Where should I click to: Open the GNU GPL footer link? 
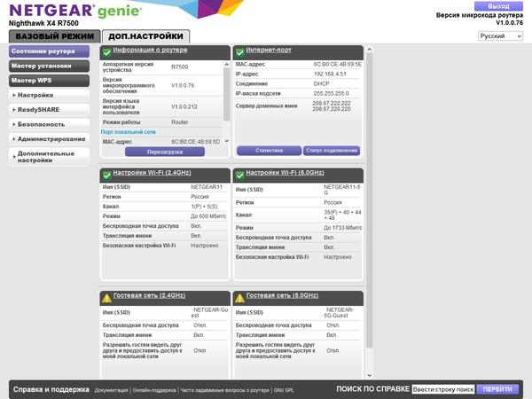tap(284, 390)
